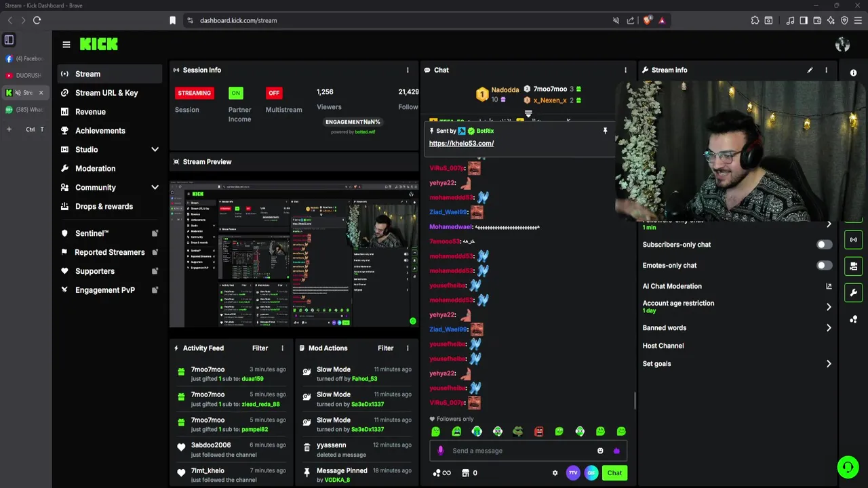Screen dimensions: 868x488
Task: Open Mod Actions Filter dropdown
Action: click(x=385, y=348)
